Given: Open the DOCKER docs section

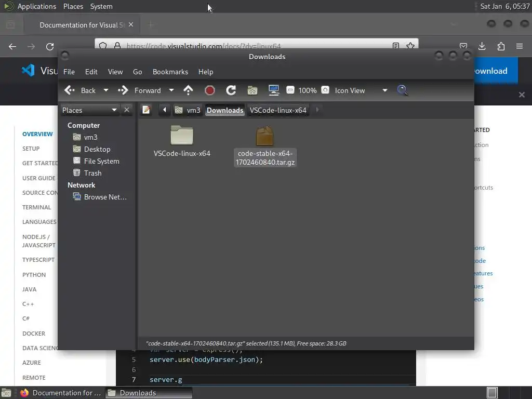Looking at the screenshot, I should (34, 334).
